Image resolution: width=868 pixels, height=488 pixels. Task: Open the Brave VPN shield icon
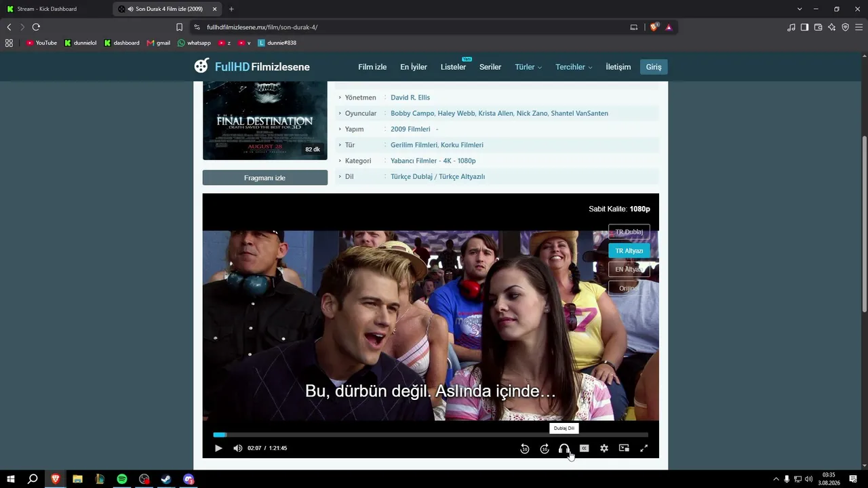click(x=845, y=27)
